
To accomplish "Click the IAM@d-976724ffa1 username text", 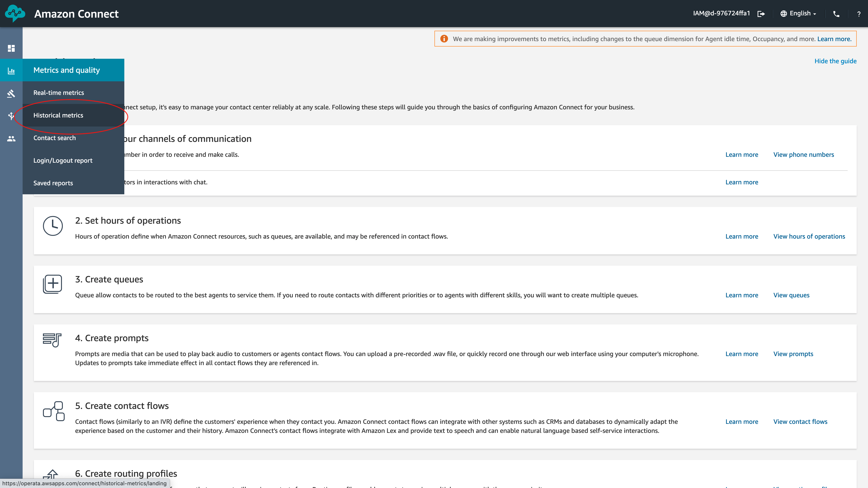I will pos(722,13).
